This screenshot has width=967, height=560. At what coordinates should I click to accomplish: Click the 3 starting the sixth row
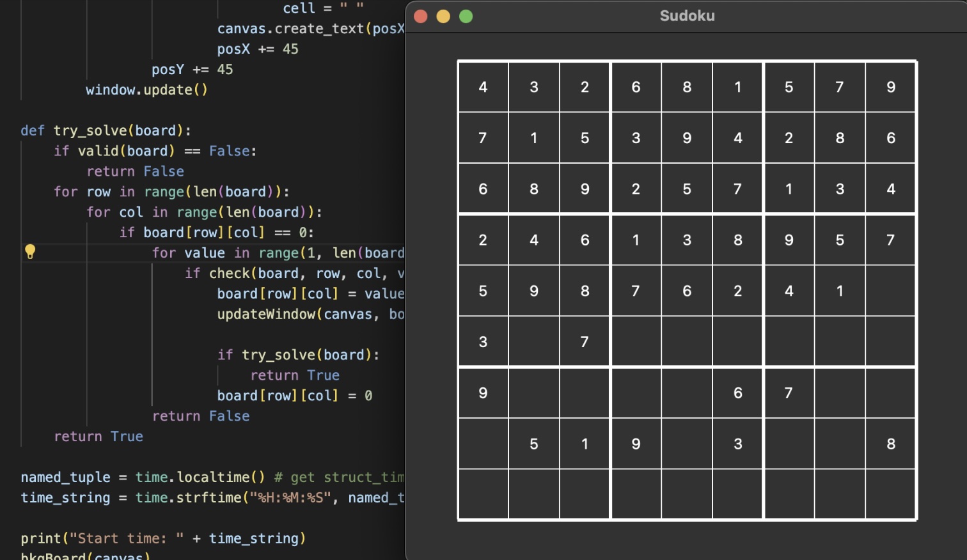(x=483, y=342)
